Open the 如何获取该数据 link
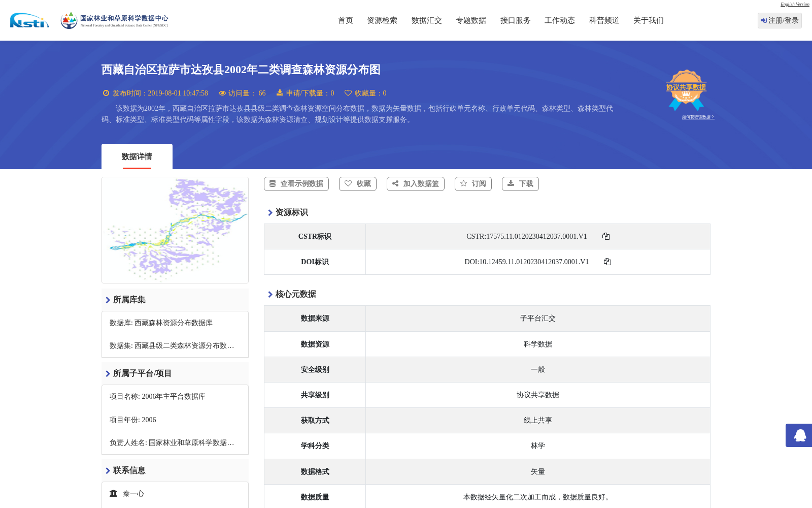 (698, 117)
